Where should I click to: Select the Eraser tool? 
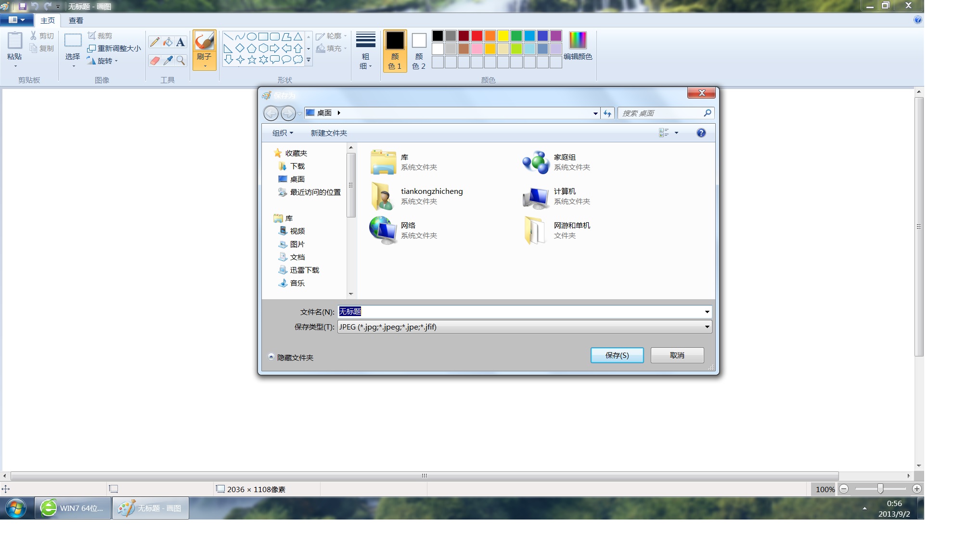coord(155,61)
